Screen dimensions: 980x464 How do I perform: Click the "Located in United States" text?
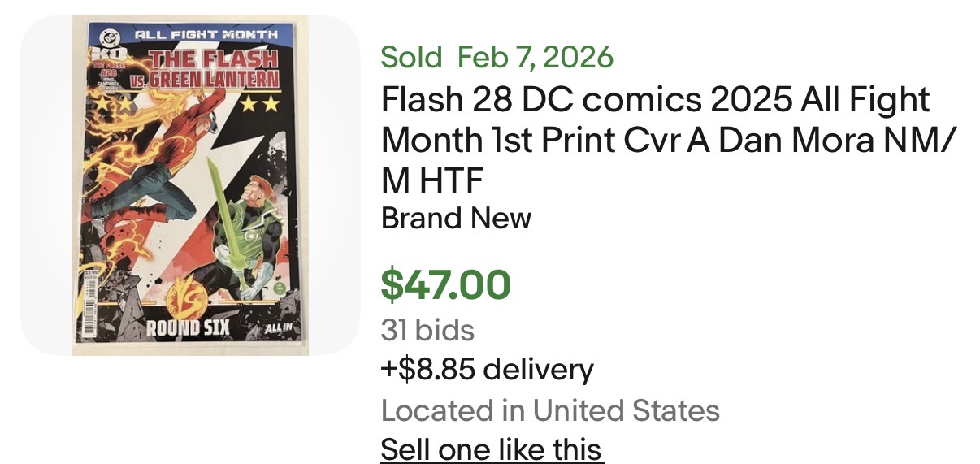[x=550, y=410]
